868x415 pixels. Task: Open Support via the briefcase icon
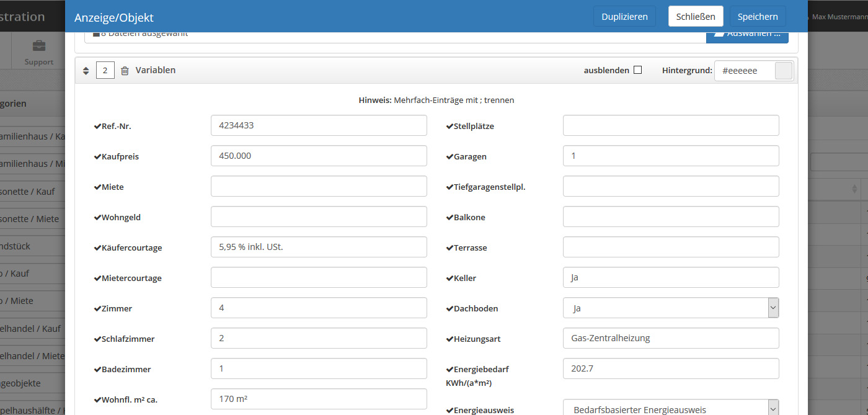tap(39, 47)
